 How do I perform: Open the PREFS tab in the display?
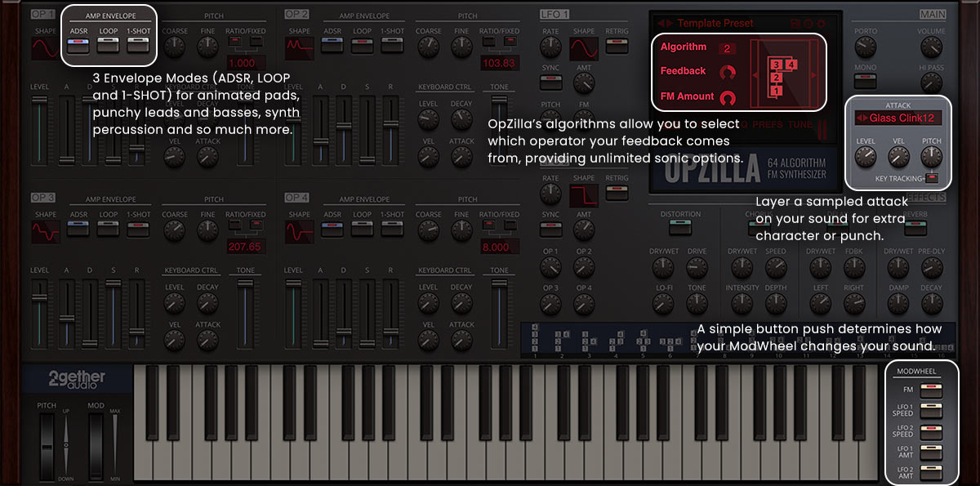click(x=768, y=125)
